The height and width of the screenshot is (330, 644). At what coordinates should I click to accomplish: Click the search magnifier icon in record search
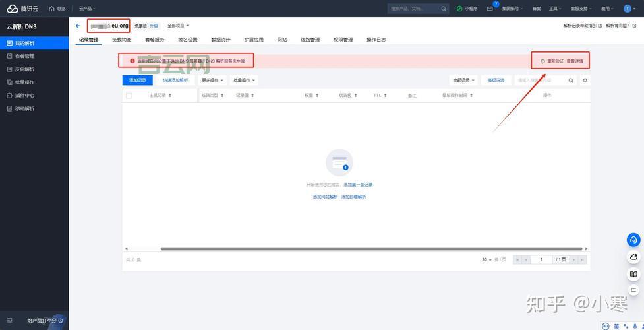[571, 81]
